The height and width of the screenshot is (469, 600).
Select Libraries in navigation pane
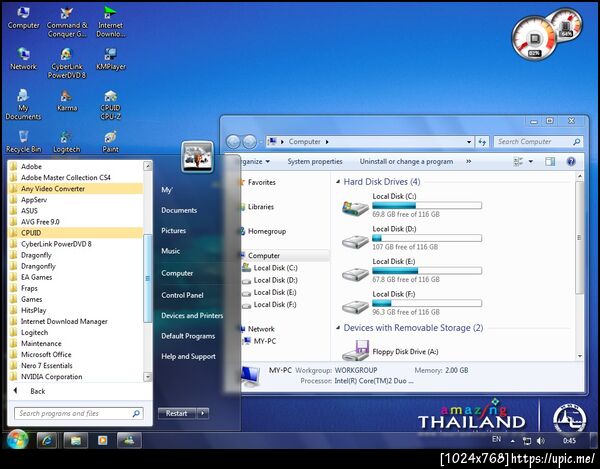point(261,207)
